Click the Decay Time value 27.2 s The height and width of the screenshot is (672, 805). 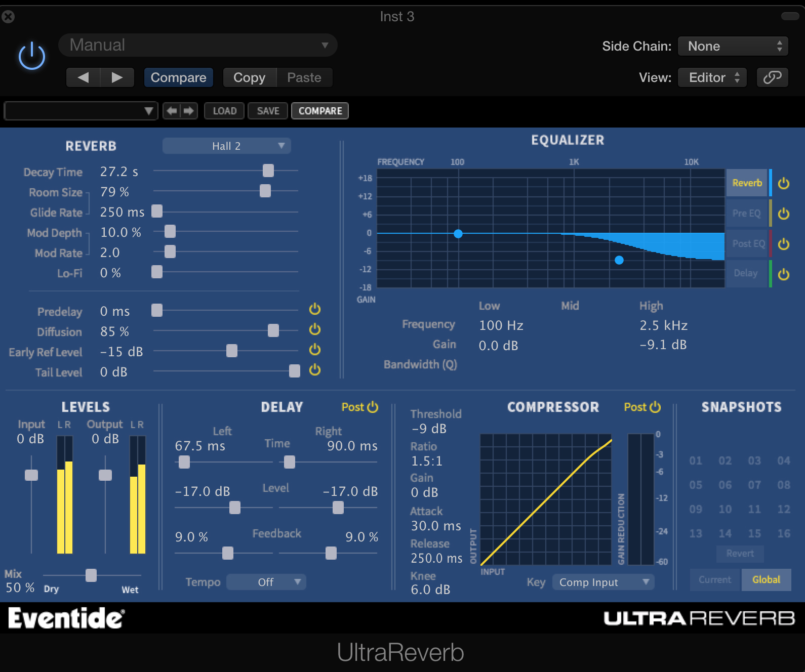119,172
